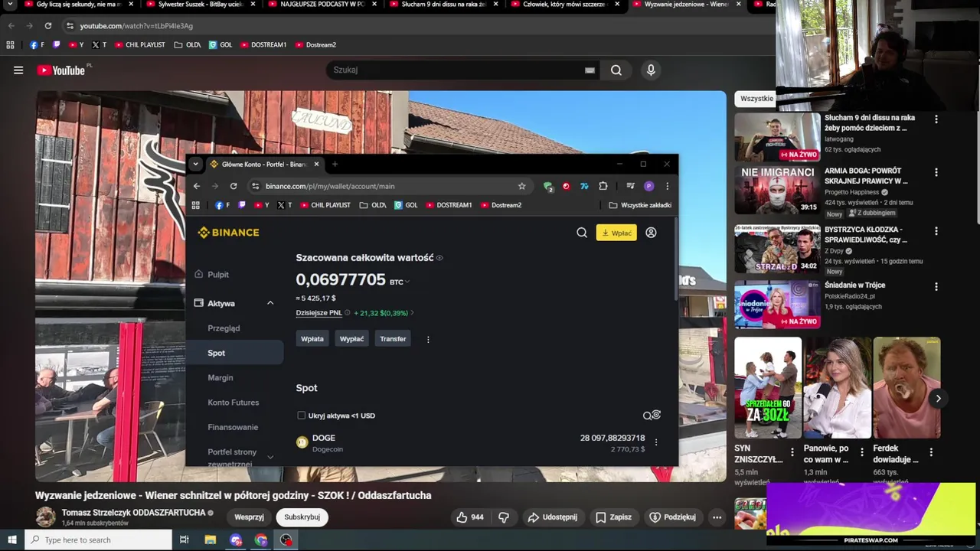
Task: Bookmark the Binance page with the star icon
Action: coord(522,186)
